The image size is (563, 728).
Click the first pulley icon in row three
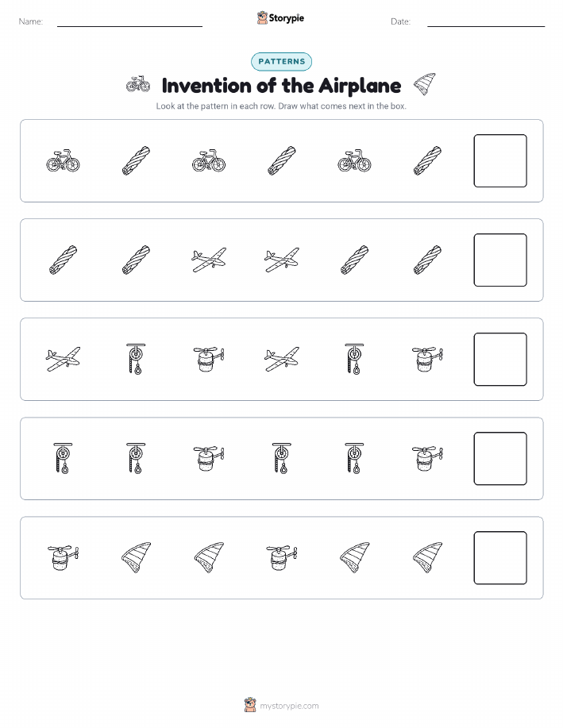click(x=136, y=359)
